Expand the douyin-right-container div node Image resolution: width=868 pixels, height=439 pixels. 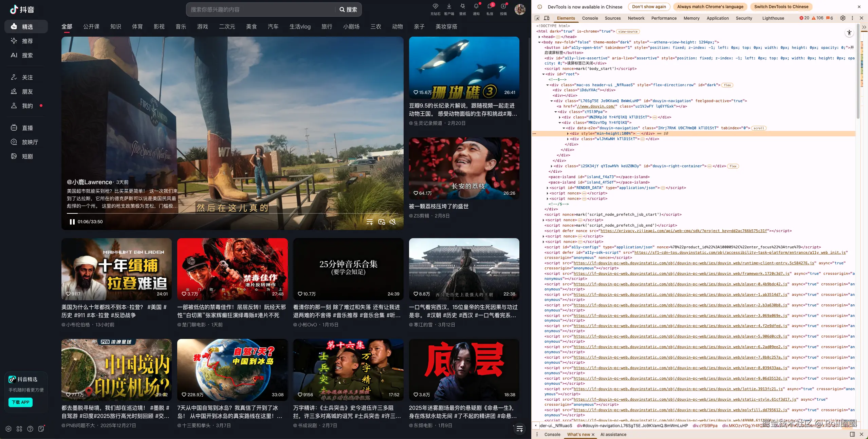click(x=551, y=166)
